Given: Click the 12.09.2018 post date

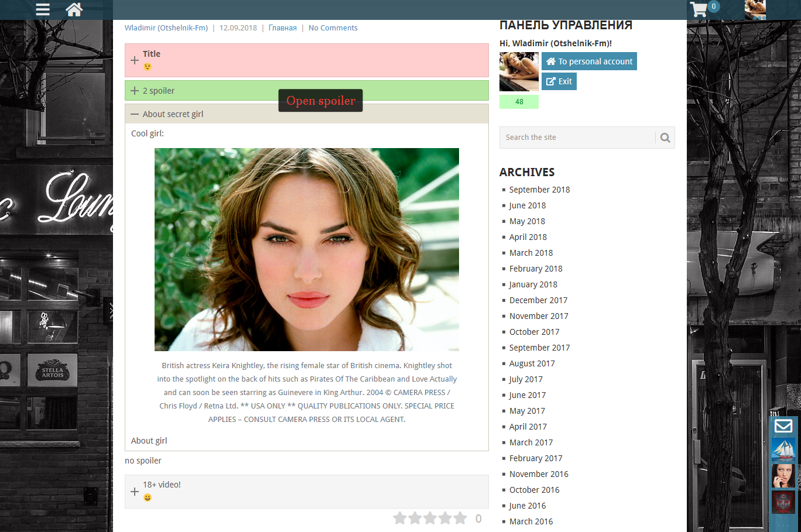Looking at the screenshot, I should 238,28.
